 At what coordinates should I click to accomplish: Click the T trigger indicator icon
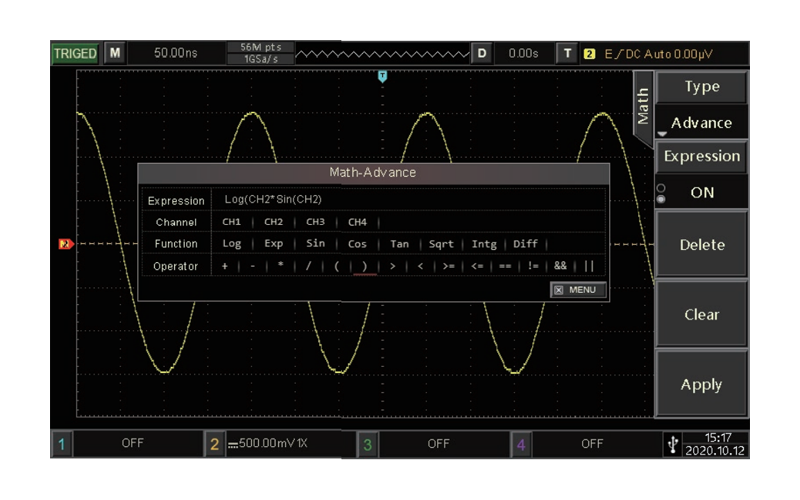coord(567,53)
